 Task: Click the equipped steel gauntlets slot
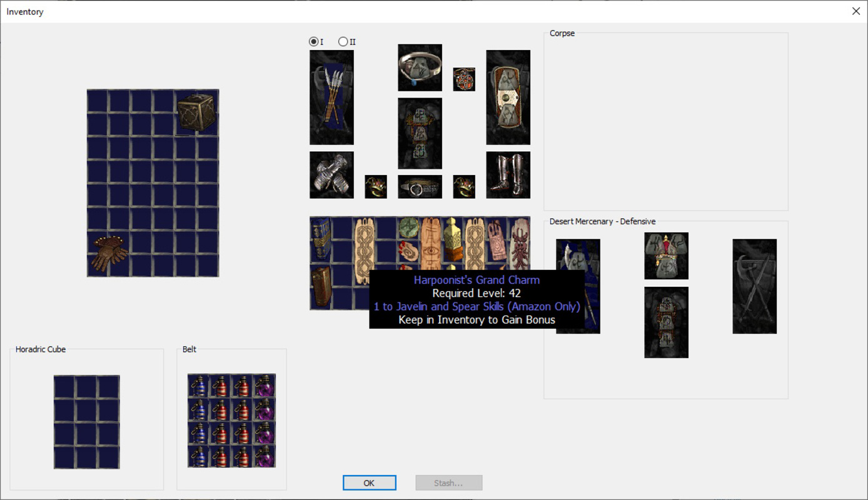click(x=331, y=175)
